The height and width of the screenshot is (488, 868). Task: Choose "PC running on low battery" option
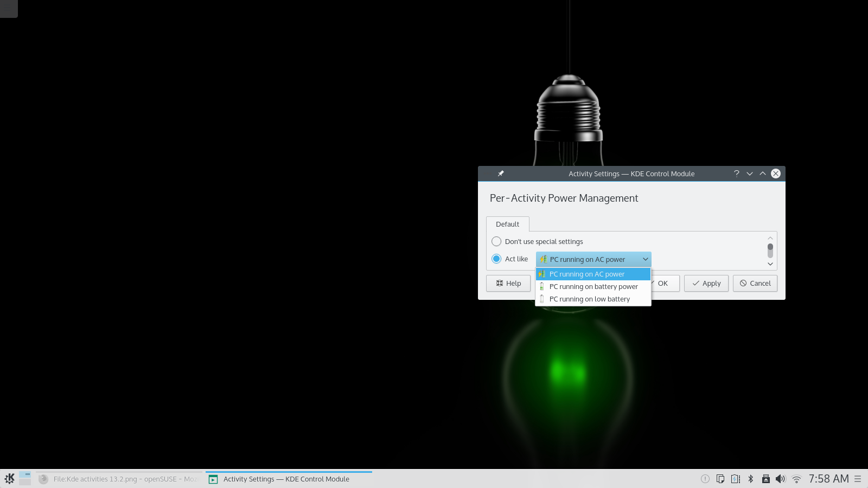[589, 299]
